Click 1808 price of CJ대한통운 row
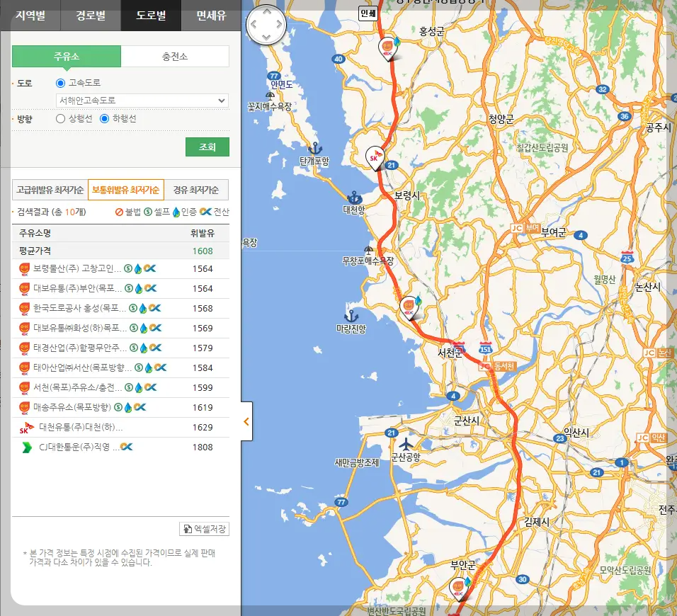The height and width of the screenshot is (616, 677). coord(203,447)
